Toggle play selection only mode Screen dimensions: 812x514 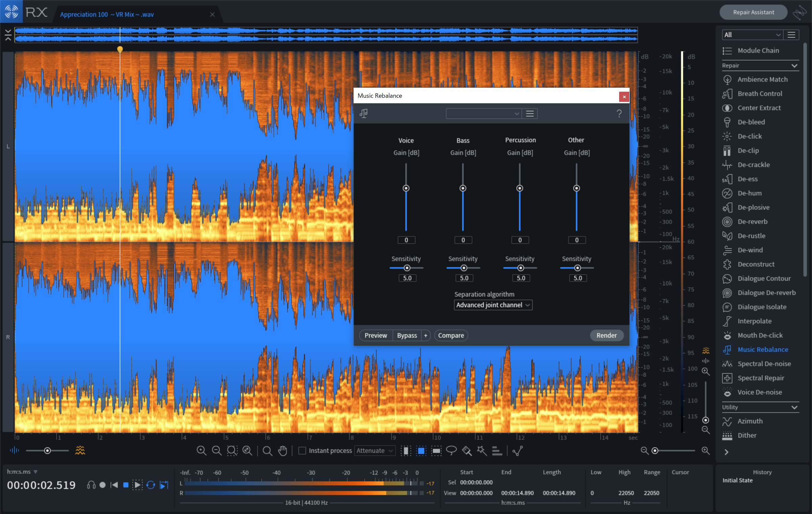[137, 485]
